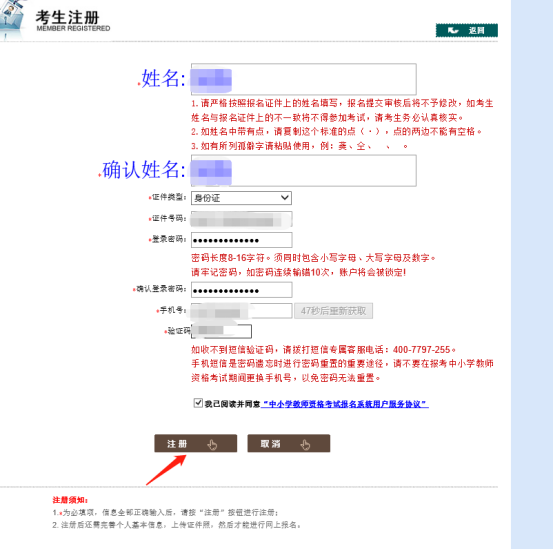Image resolution: width=554 pixels, height=549 pixels.
Task: Click the 47秒后重新获取 resend button
Action: coord(334,311)
